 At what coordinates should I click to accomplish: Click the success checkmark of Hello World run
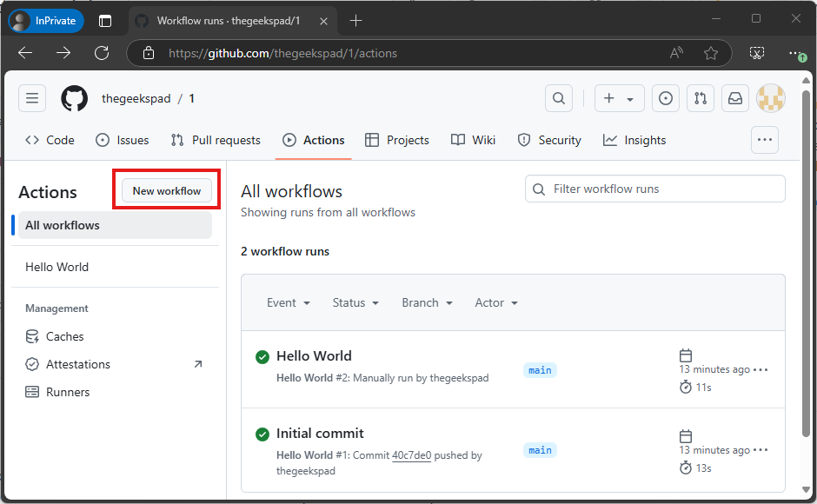[262, 357]
